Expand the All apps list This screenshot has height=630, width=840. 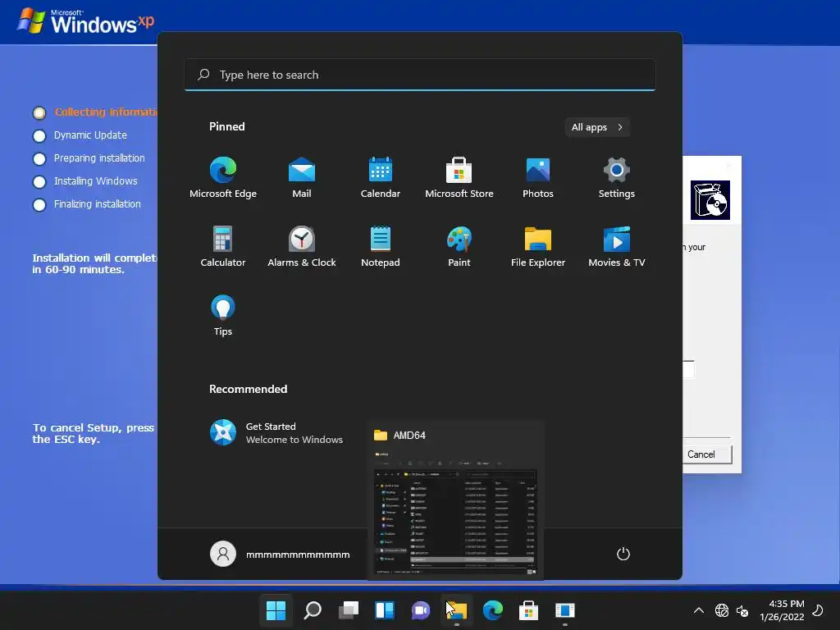(x=597, y=127)
